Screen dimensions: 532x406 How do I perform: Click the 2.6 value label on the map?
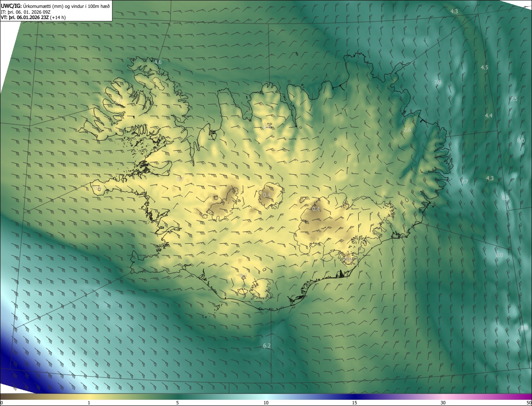tap(407, 130)
